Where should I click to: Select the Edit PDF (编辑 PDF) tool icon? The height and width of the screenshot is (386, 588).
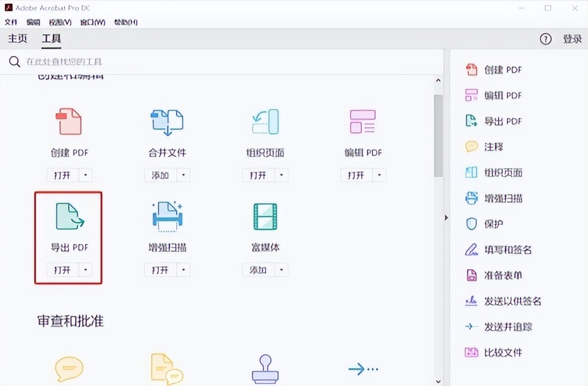coord(363,122)
